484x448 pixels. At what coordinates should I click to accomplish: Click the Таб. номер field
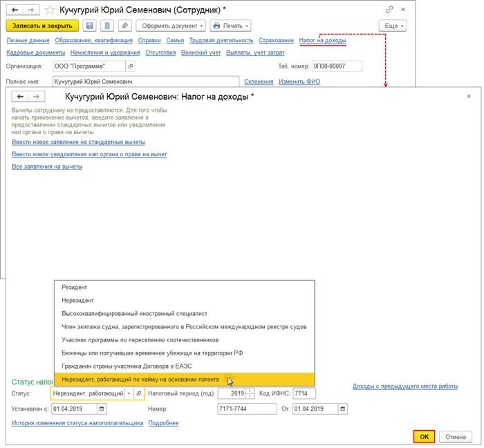coord(337,66)
